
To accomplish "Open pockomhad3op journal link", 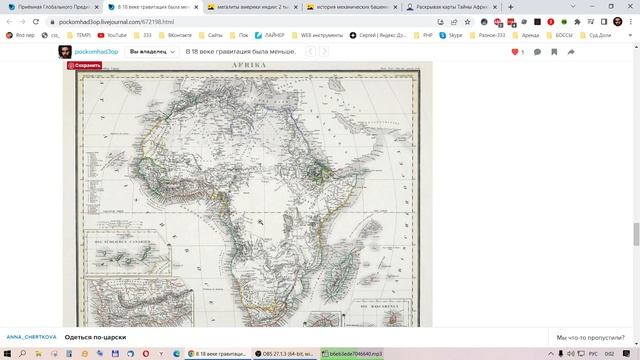I will pos(96,52).
